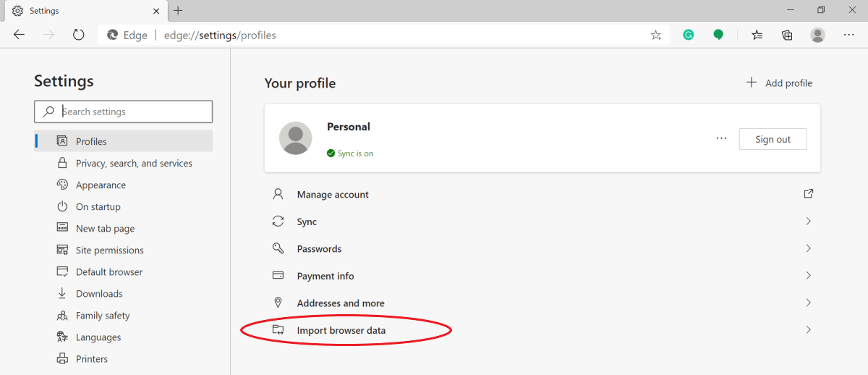The image size is (868, 375).
Task: Expand the Payment info chevron
Action: [809, 275]
